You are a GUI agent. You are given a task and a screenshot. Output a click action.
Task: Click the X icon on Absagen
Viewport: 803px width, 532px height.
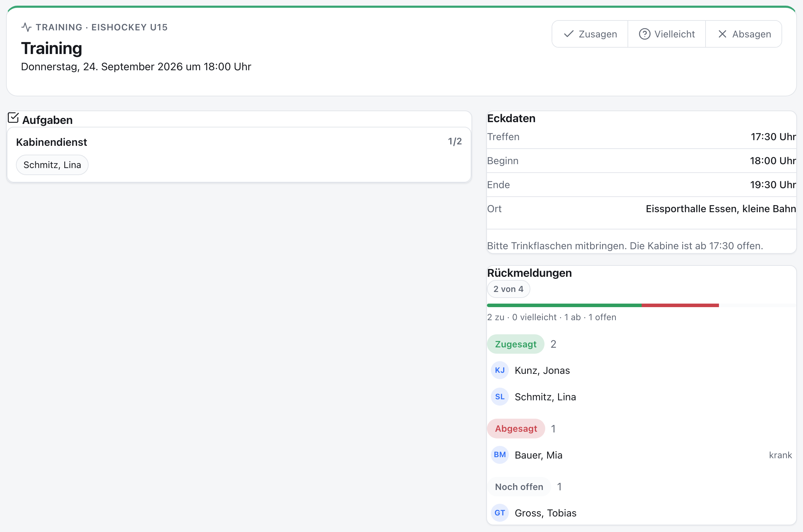click(x=722, y=34)
